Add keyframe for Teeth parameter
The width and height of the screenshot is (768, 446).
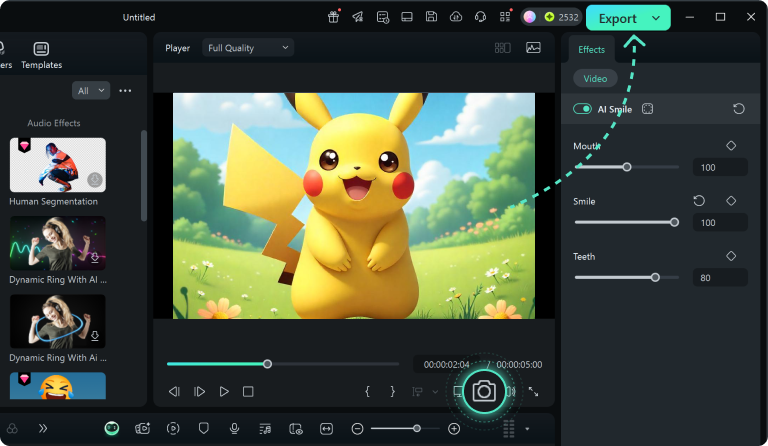pos(731,256)
